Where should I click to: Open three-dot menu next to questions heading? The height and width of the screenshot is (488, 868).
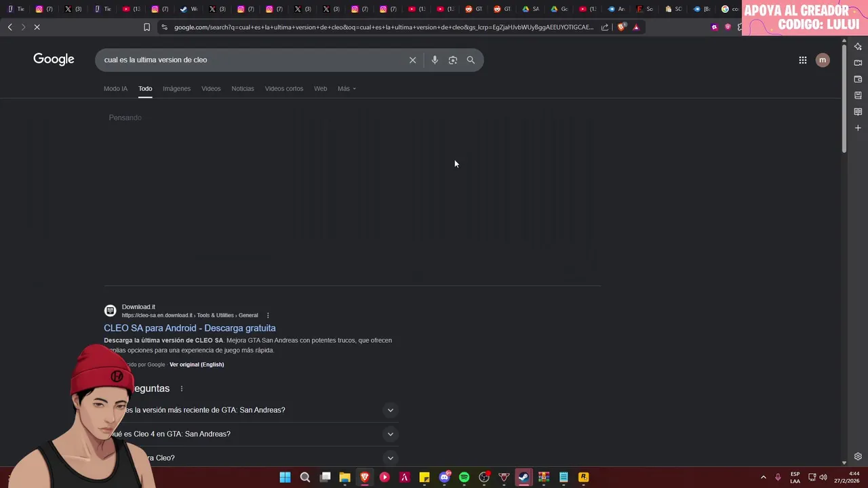(x=181, y=388)
